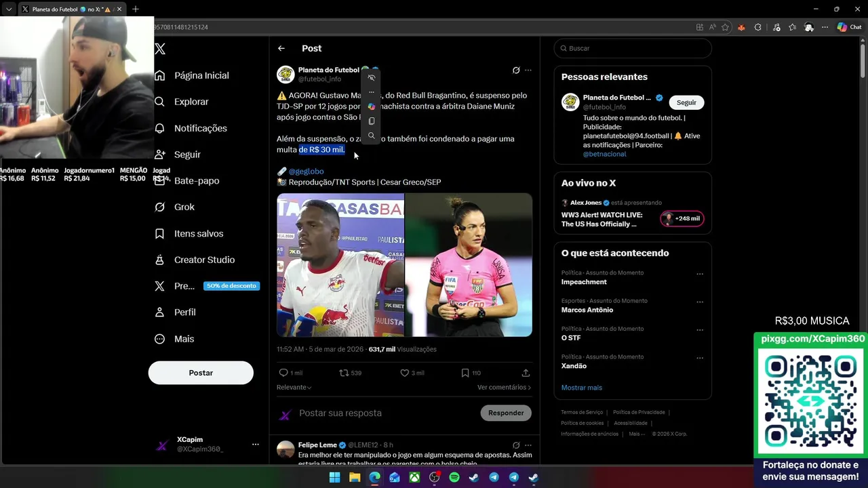The width and height of the screenshot is (868, 488).
Task: Open Notificações in sidebar
Action: coord(191,128)
